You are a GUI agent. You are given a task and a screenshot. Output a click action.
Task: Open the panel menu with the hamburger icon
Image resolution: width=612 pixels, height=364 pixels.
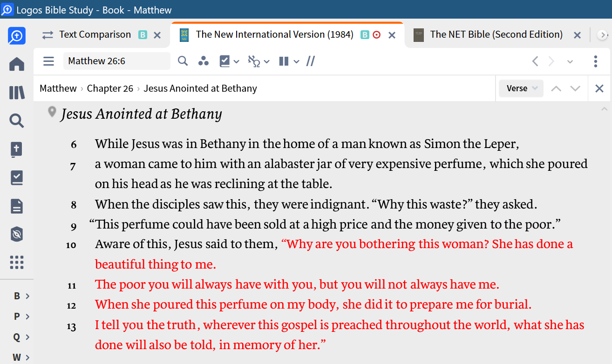(48, 61)
